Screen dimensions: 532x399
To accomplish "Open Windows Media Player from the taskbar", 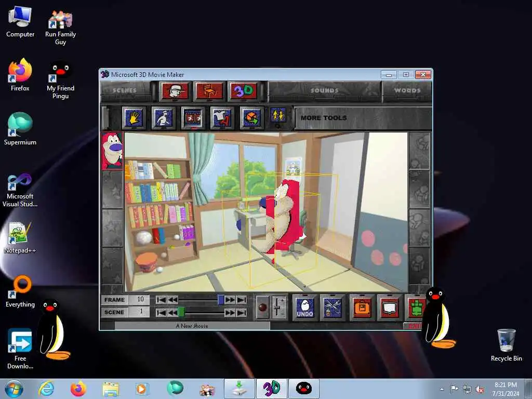I will 141,389.
